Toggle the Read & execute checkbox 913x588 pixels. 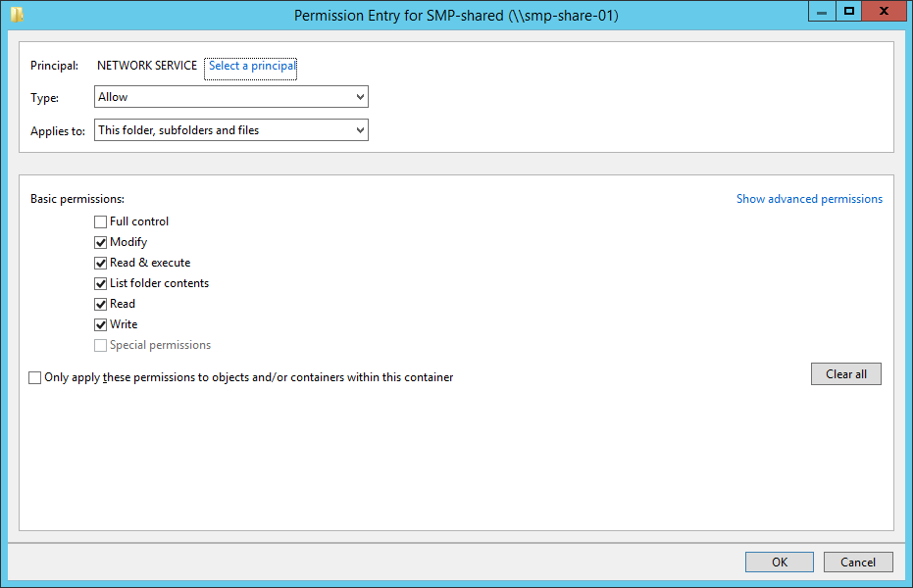pos(101,264)
